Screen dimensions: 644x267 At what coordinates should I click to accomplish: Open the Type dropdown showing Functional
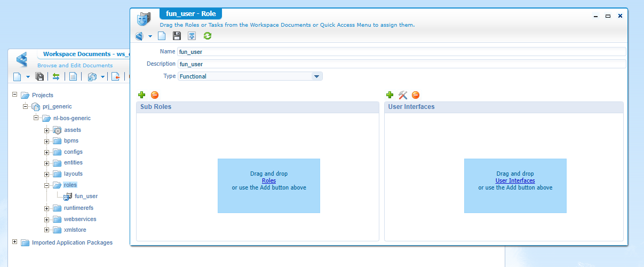[x=317, y=76]
